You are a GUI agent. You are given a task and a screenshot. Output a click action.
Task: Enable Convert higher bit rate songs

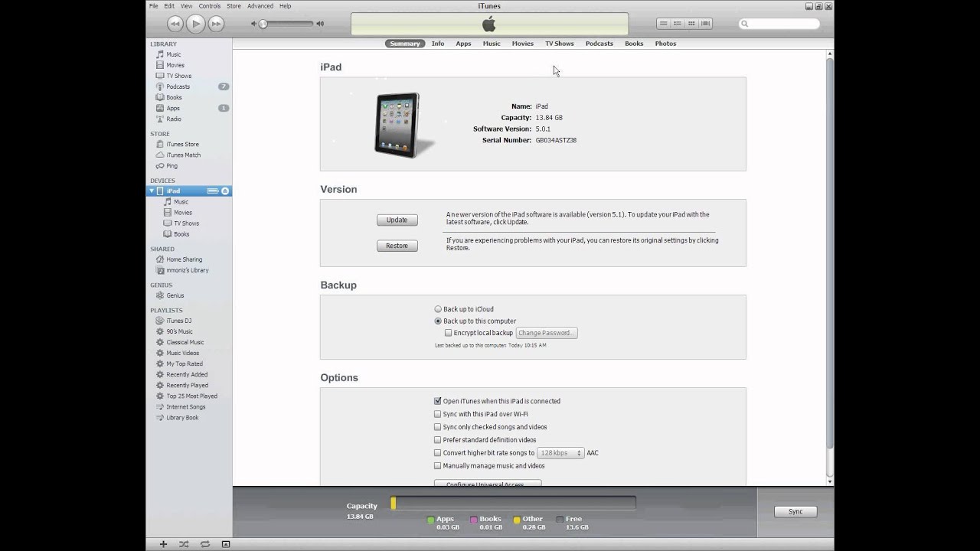click(x=438, y=453)
